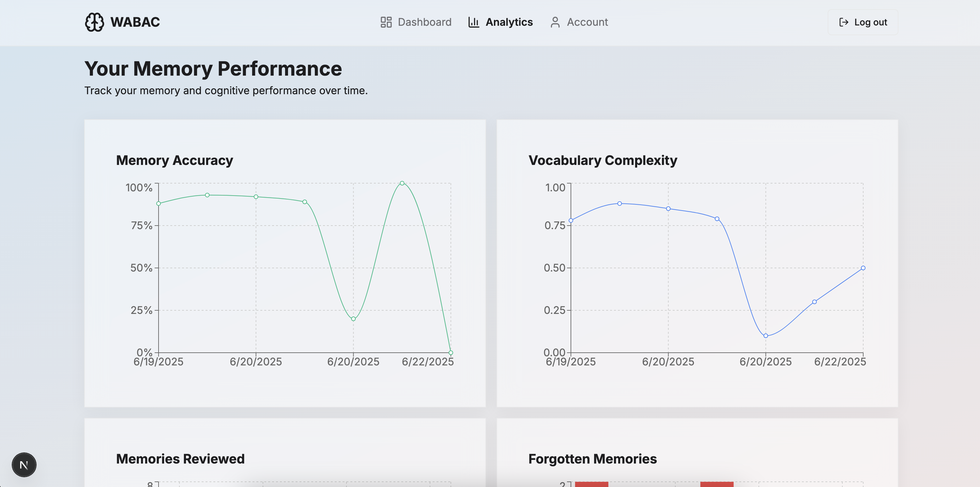Open the Next.js dev tools badge
This screenshot has height=487, width=980.
(x=24, y=465)
